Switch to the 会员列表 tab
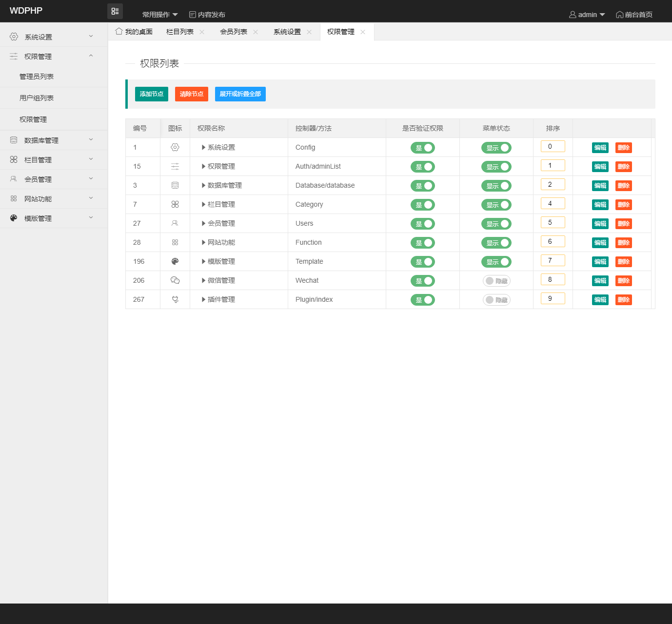The image size is (672, 624). 234,32
